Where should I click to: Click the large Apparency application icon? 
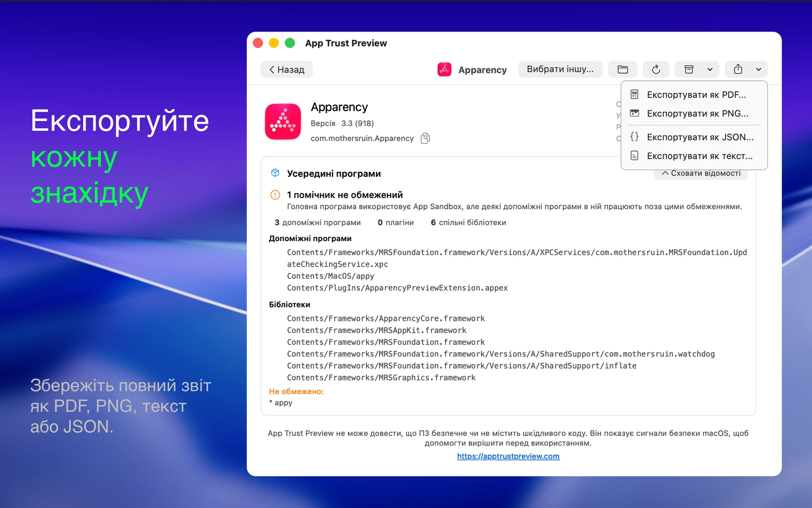pos(283,121)
